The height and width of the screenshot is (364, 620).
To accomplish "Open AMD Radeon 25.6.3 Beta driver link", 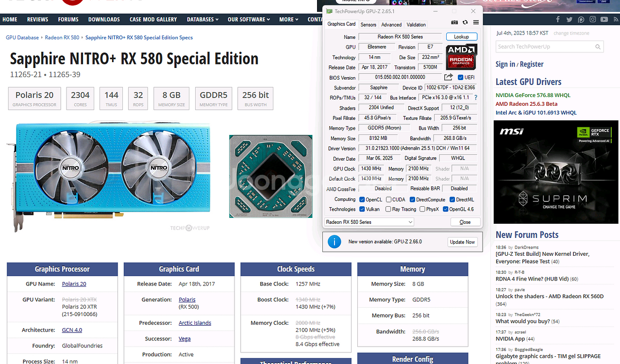I will 526,104.
